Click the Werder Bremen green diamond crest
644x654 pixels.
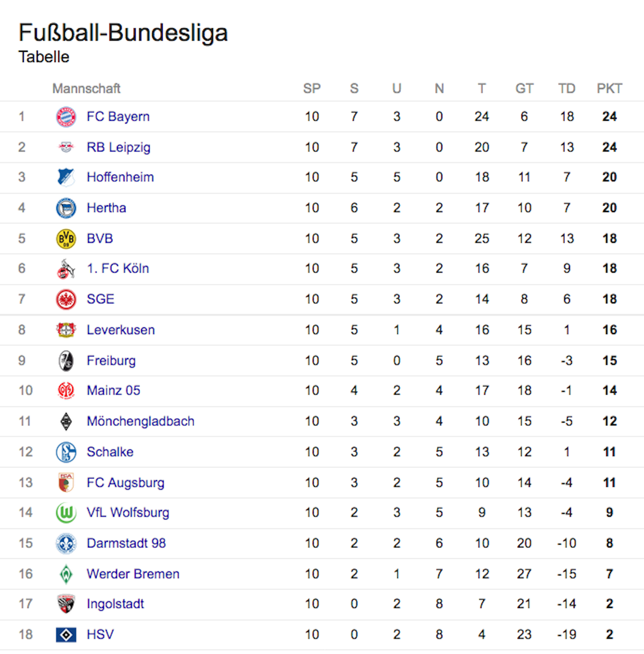point(66,574)
